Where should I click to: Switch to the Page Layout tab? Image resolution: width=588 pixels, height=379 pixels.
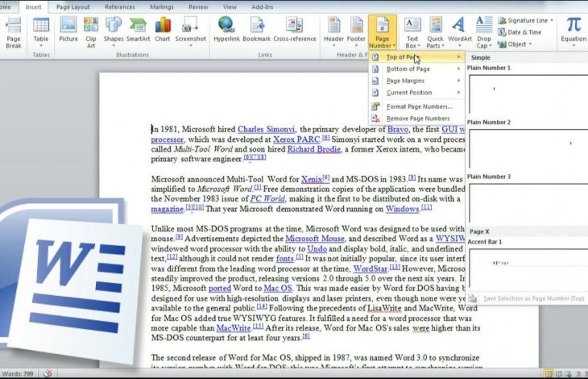[x=72, y=6]
